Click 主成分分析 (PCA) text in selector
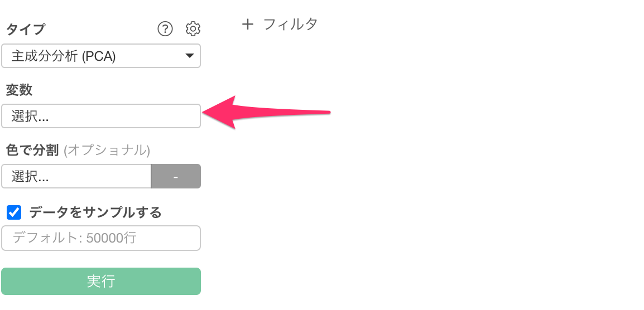The width and height of the screenshot is (644, 310). coord(64,56)
